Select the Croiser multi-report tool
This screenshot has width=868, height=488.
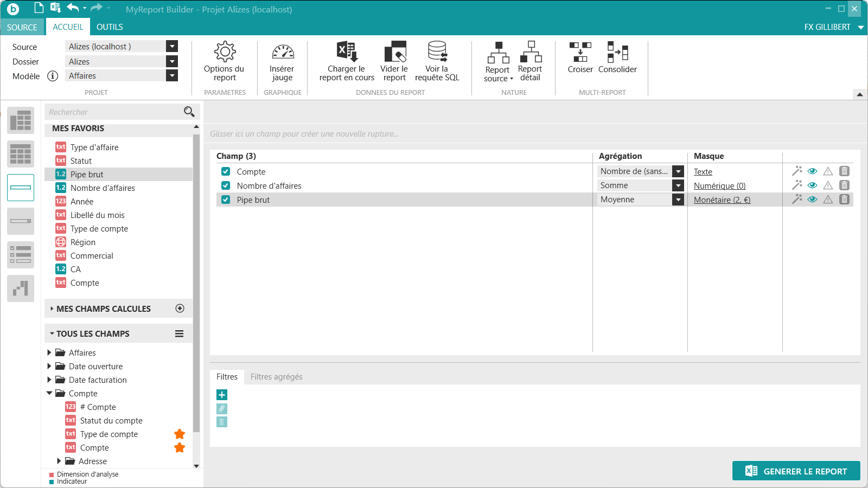pyautogui.click(x=580, y=57)
